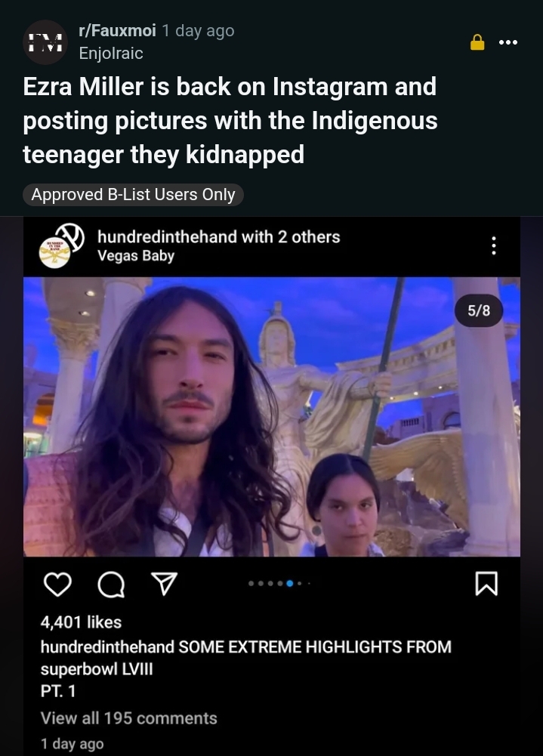Screen dimensions: 543x756
Task: Open the post title about Ezra Miller
Action: coord(230,120)
